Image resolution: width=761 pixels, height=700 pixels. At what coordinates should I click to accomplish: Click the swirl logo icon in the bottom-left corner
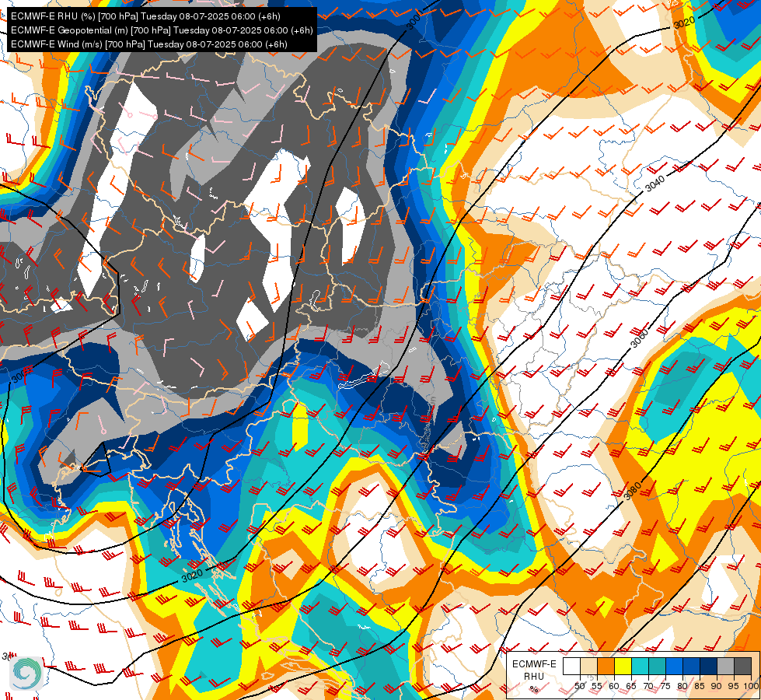pos(26,673)
